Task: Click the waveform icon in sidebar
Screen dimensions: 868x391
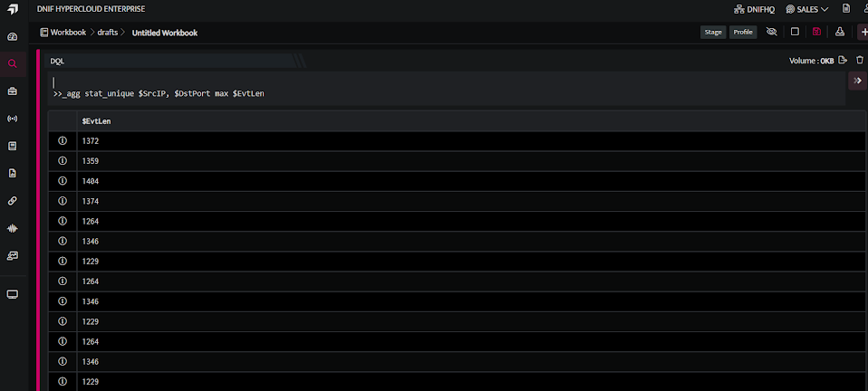Action: 12,228
